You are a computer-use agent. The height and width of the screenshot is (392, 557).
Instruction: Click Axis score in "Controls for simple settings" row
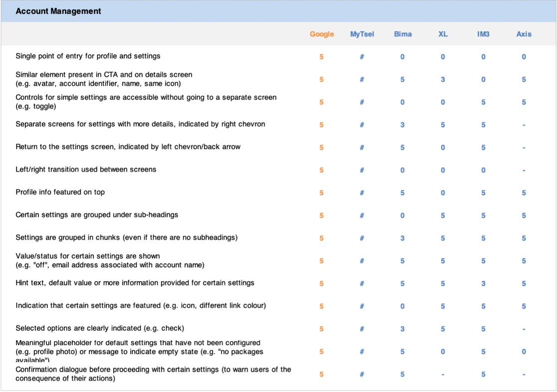point(524,102)
